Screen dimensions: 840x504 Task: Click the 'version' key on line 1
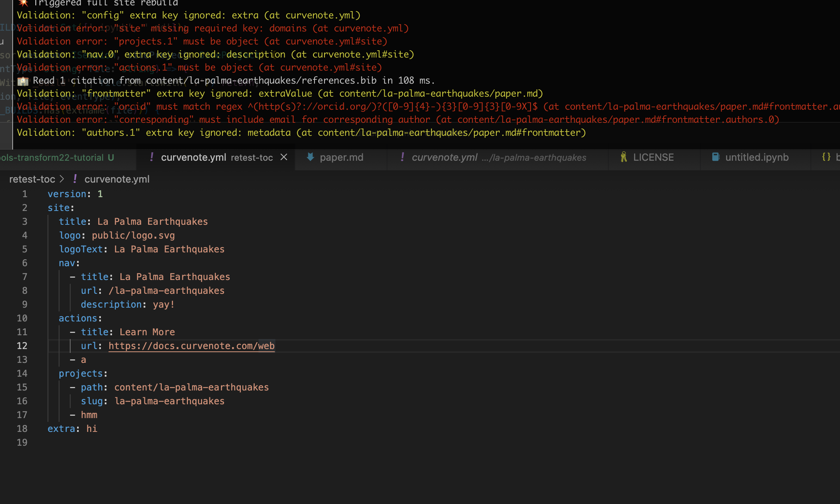tap(67, 194)
